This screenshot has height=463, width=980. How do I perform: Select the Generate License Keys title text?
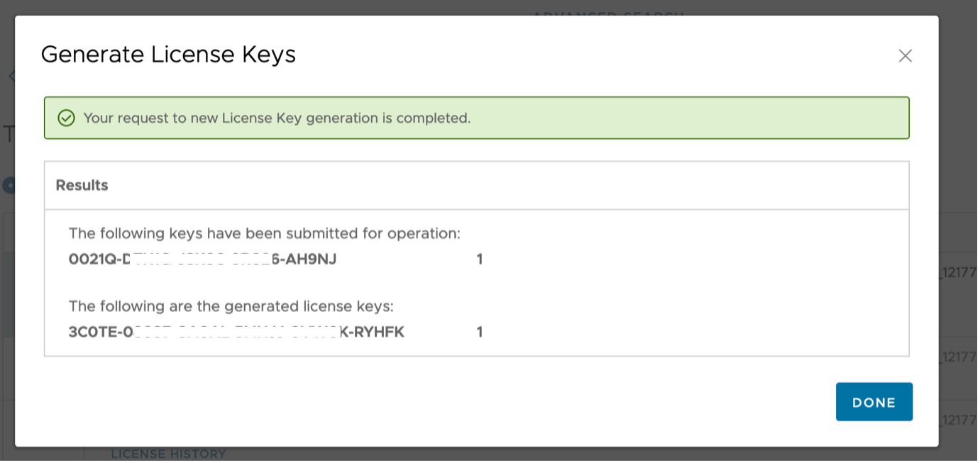[x=170, y=54]
